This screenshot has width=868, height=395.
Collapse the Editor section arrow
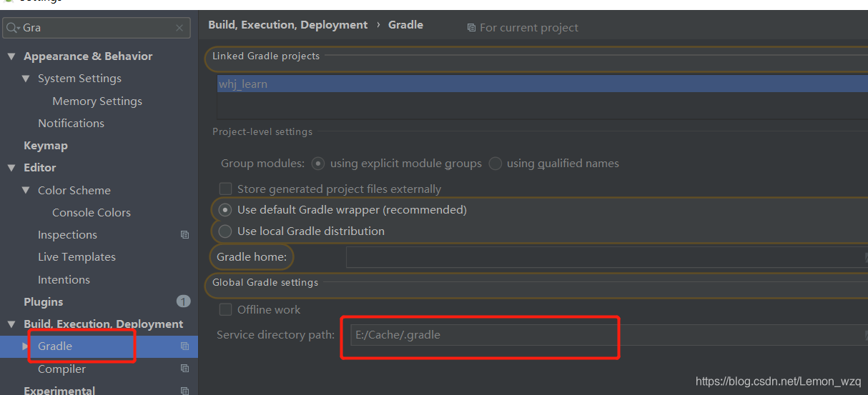click(11, 168)
